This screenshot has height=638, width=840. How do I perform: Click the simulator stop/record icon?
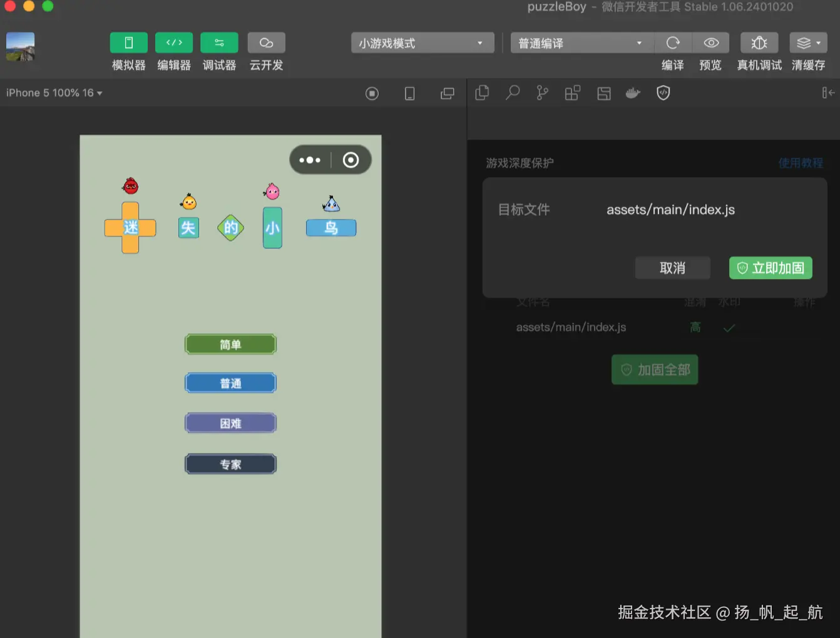click(372, 93)
